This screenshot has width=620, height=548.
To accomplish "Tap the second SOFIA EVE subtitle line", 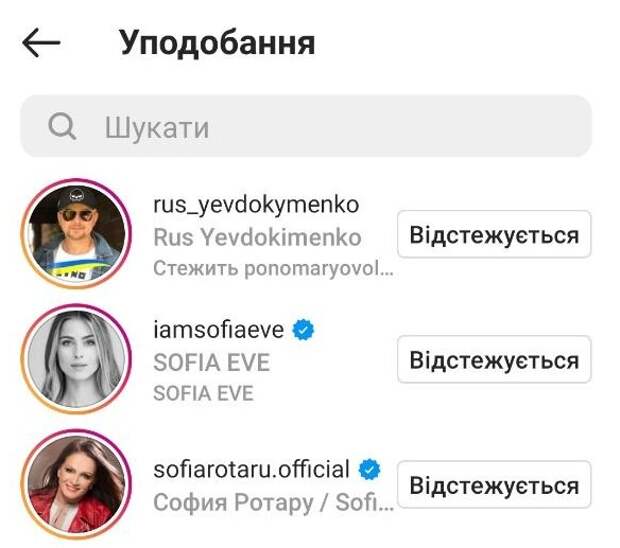I will click(x=203, y=393).
